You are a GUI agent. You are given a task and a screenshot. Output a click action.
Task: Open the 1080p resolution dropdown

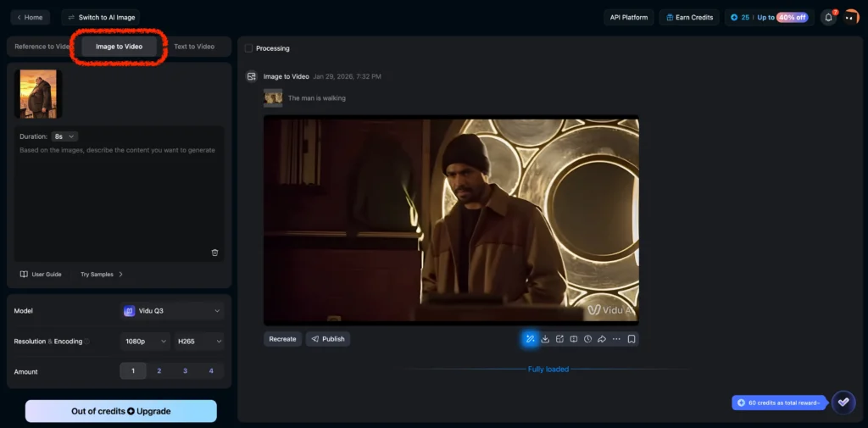(x=145, y=342)
